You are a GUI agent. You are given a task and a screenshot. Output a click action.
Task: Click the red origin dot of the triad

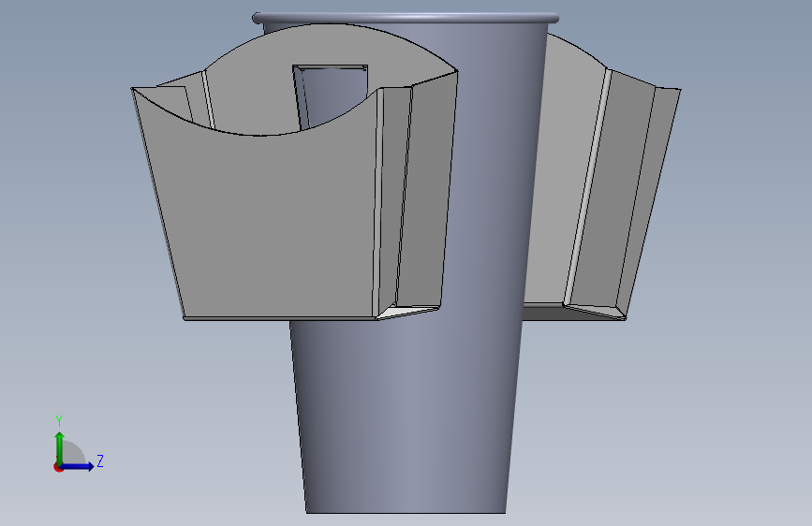click(x=58, y=467)
